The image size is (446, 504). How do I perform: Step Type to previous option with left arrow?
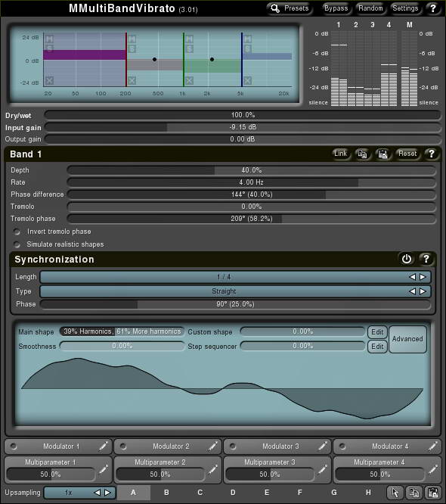click(x=412, y=291)
